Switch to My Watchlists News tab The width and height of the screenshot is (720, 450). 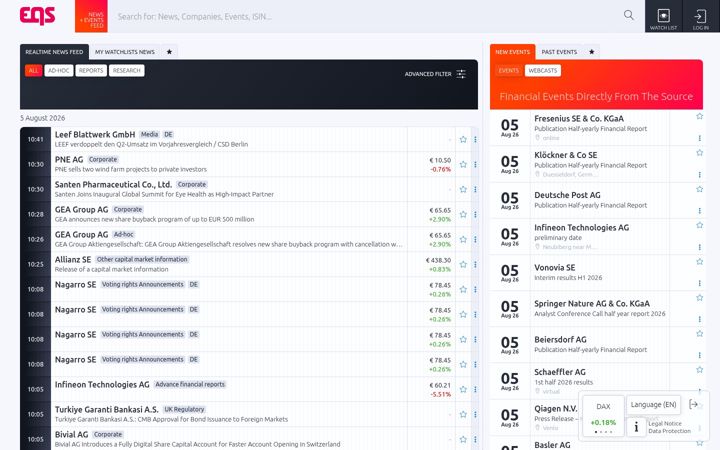(x=125, y=52)
